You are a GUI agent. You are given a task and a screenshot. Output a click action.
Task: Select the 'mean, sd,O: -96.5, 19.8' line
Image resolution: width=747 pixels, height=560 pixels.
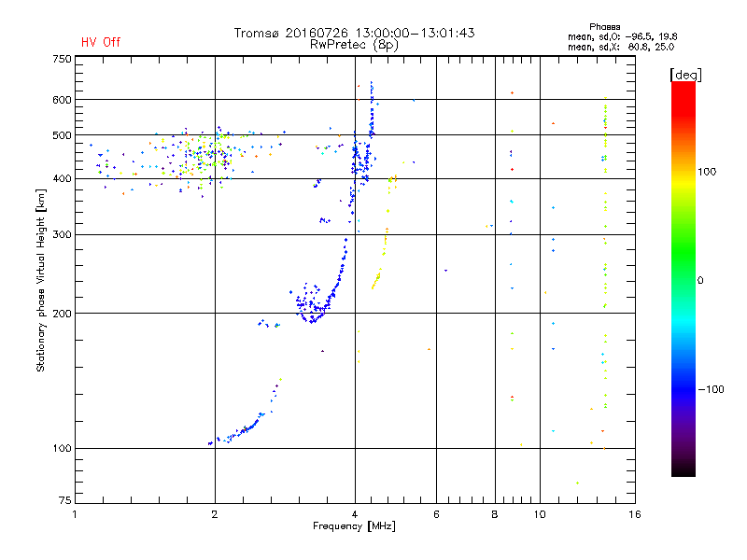pos(622,36)
